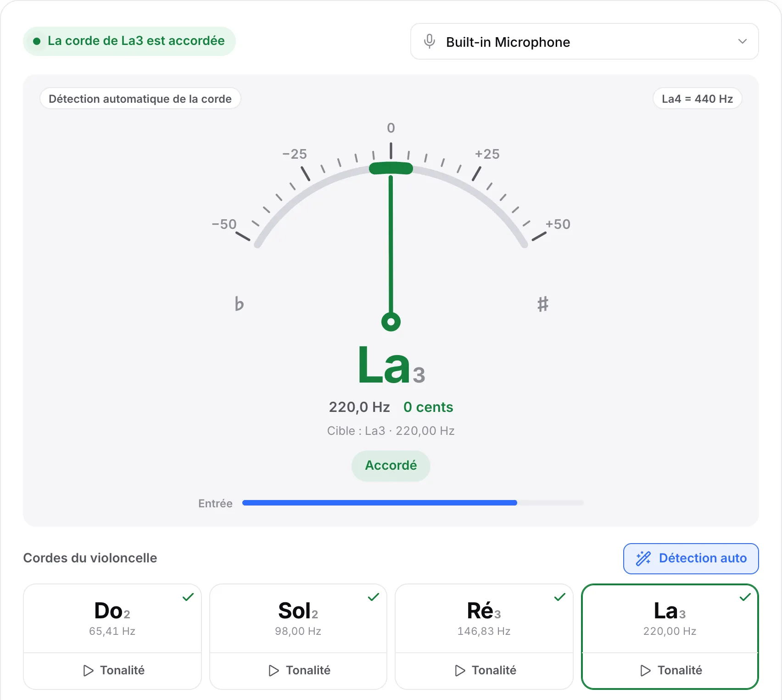Select the Do2 65,41 Hz string card
The image size is (782, 700).
point(112,618)
